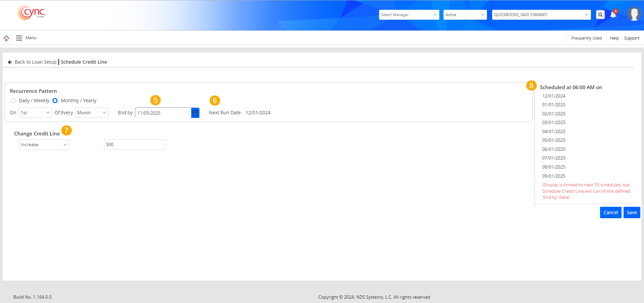Select the Monthly / Yearly radio option
The height and width of the screenshot is (303, 644).
click(55, 101)
